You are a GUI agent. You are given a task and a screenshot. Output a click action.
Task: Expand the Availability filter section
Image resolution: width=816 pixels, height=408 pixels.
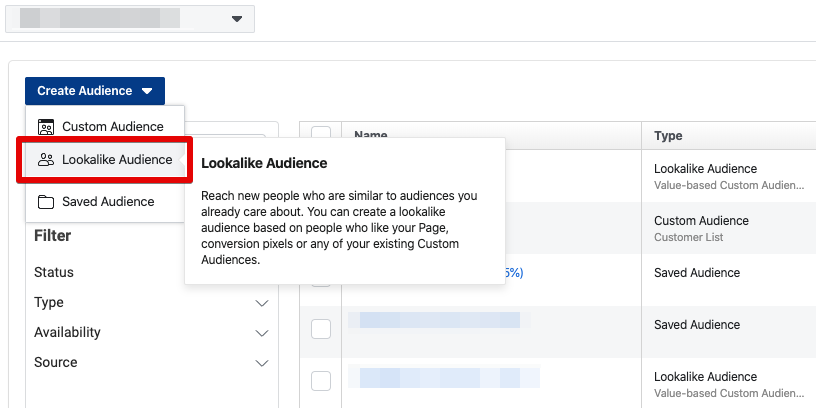pos(262,333)
